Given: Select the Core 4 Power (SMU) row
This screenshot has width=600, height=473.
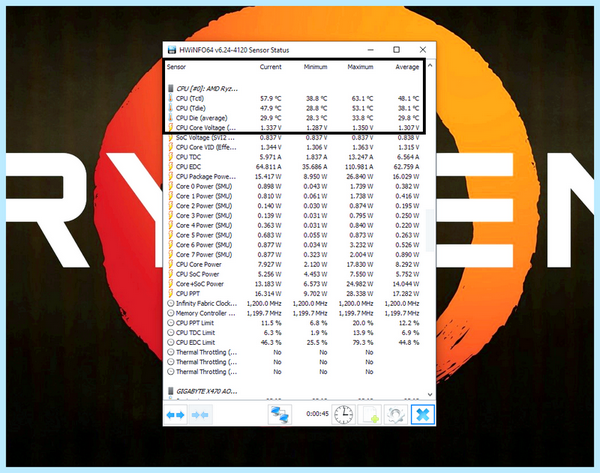Looking at the screenshot, I should (x=294, y=225).
